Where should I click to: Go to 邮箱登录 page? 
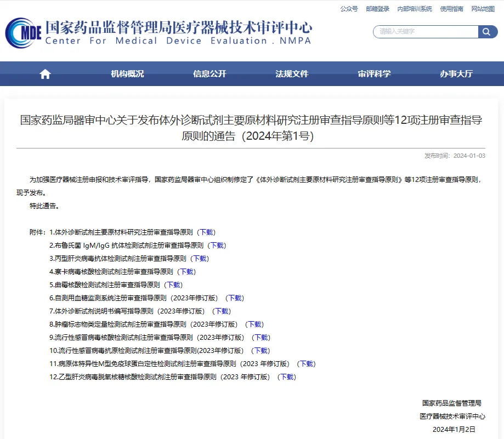[378, 9]
